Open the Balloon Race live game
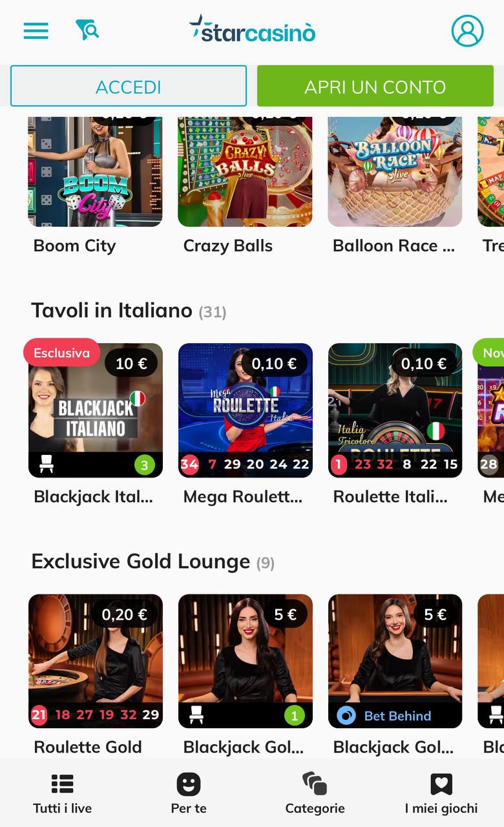Viewport: 504px width, 827px height. click(395, 172)
